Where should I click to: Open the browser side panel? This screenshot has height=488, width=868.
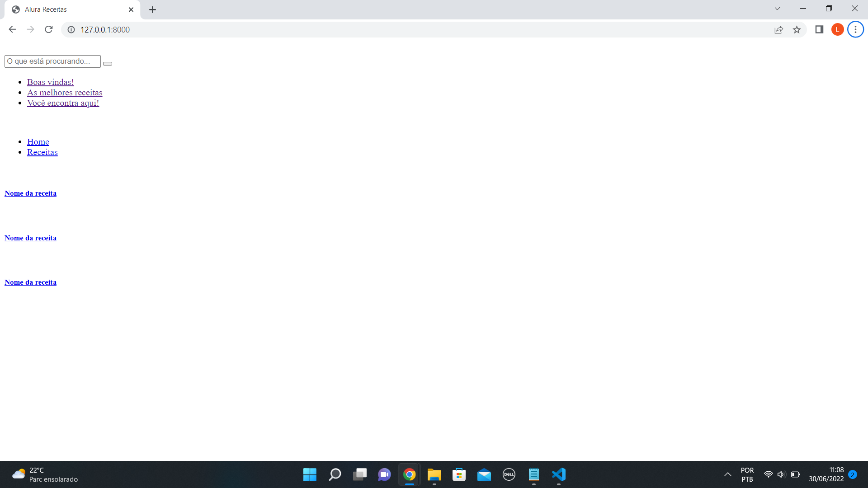819,29
